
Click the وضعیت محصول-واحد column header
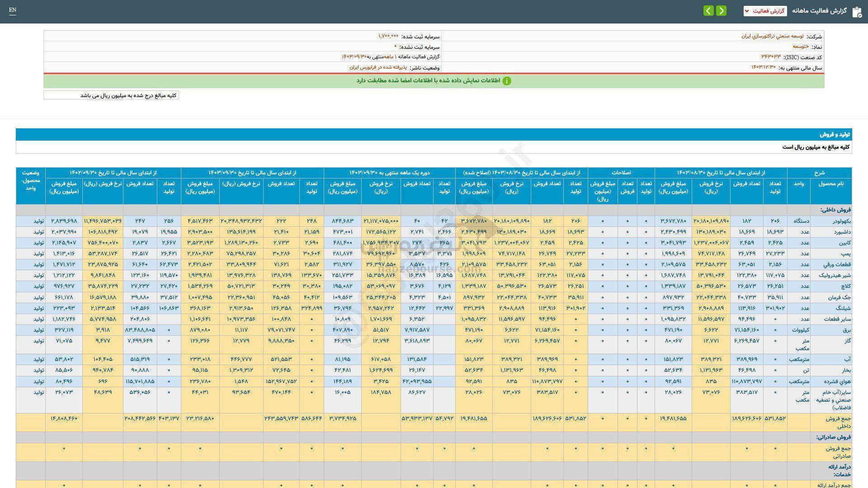pyautogui.click(x=30, y=181)
